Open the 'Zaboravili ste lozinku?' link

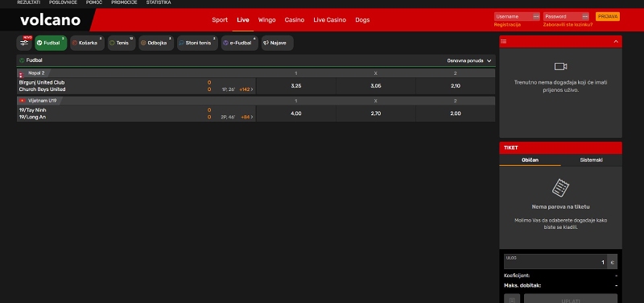click(568, 25)
